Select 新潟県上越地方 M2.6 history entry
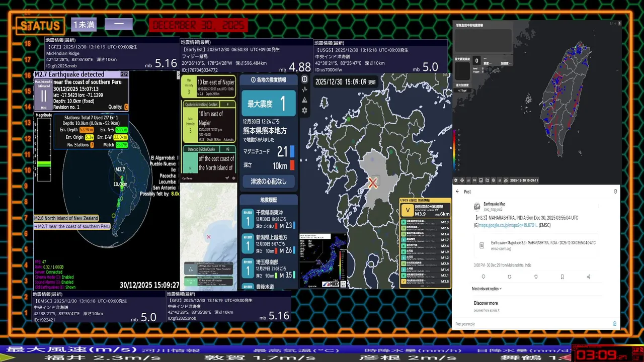The width and height of the screenshot is (644, 362). point(269,244)
